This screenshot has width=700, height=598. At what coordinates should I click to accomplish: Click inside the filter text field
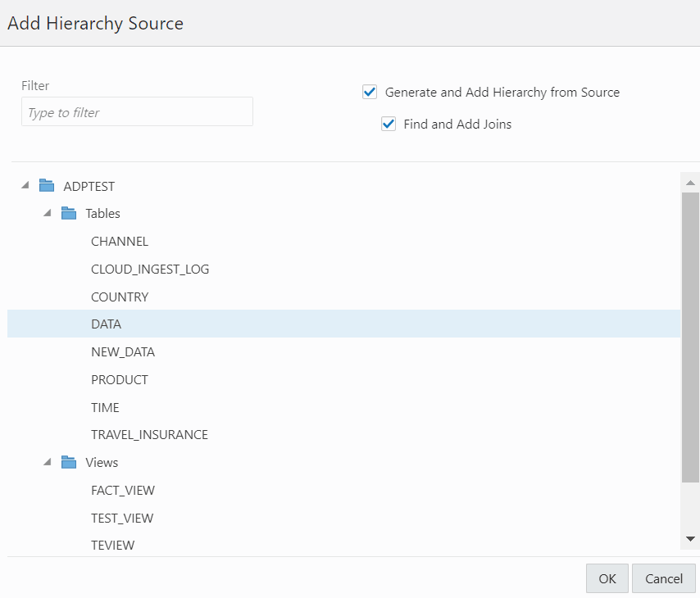pyautogui.click(x=137, y=111)
